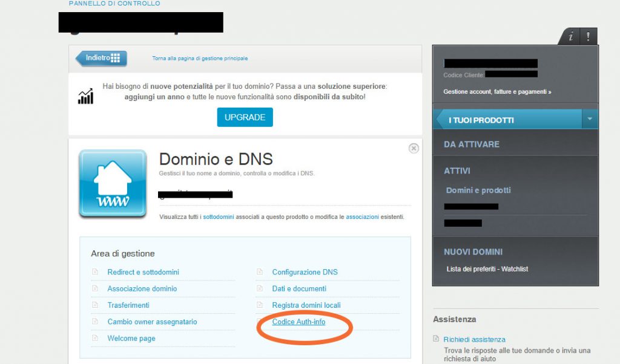Screen dimensions: 620x364
Task: Select I TUOI PRODOTTI menu header
Action: (x=509, y=120)
